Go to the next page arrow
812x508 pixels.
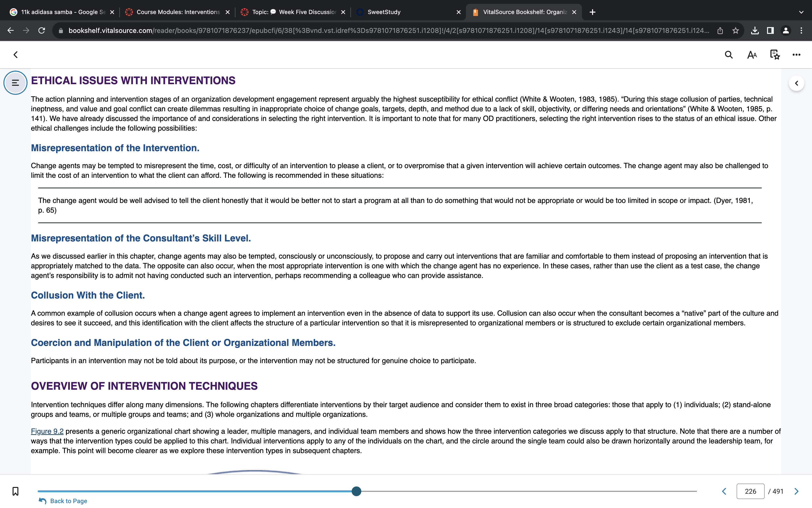click(x=796, y=491)
